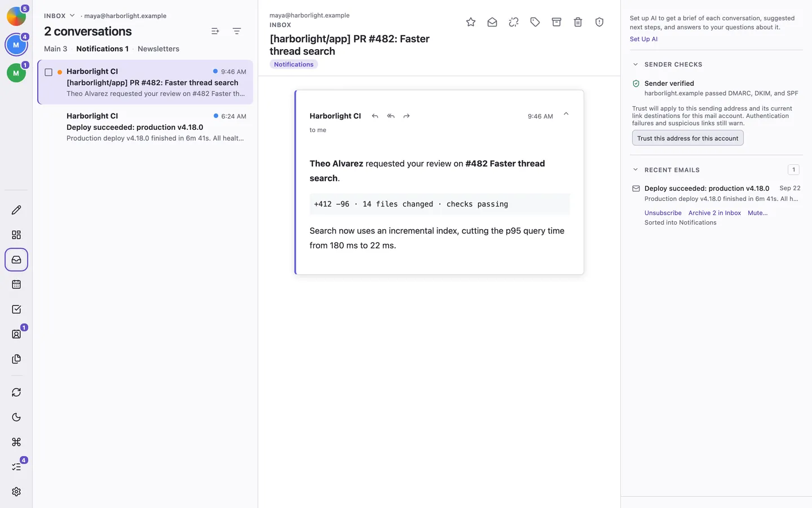
Task: Switch to the Main tab
Action: (55, 49)
